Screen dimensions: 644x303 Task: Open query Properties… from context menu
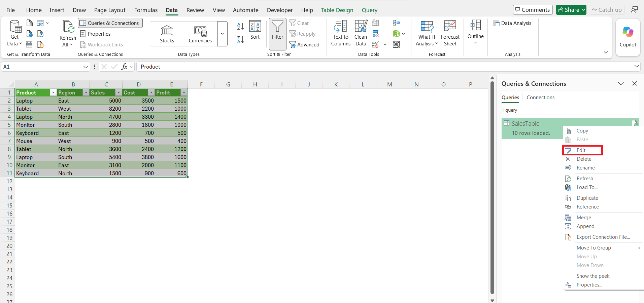pos(589,285)
